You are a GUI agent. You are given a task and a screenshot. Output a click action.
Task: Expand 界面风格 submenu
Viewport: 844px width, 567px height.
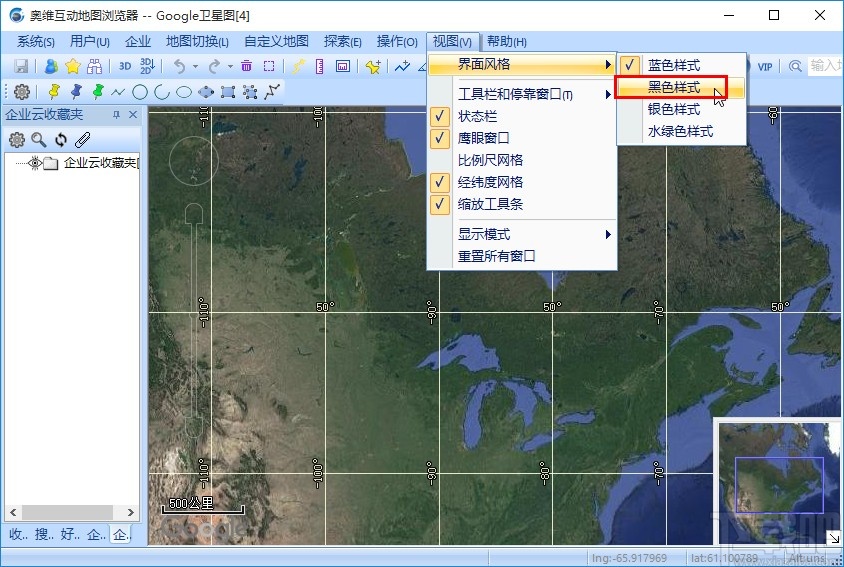(522, 65)
